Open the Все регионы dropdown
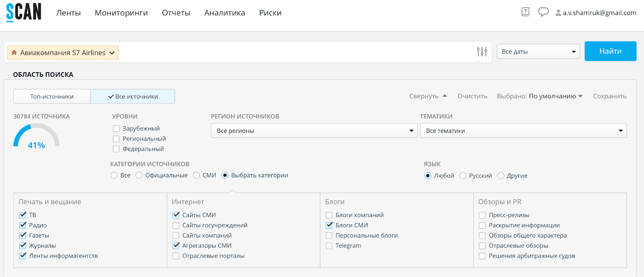Screen dimensions: 644x277 pos(314,131)
